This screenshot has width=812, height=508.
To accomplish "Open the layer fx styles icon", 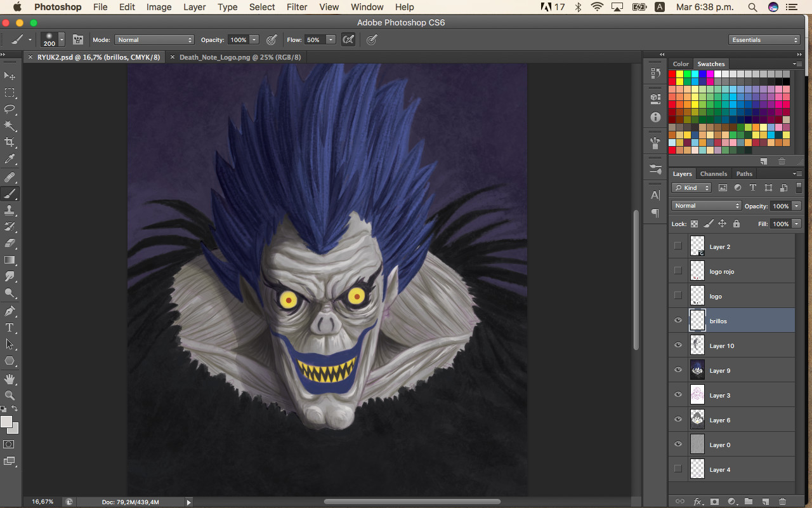I will 697,501.
